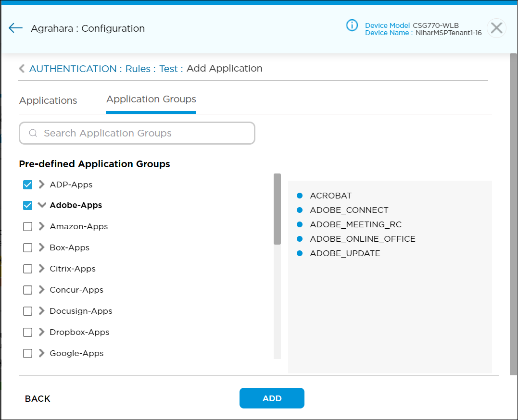Screen dimensions: 518x420
Task: Click the bullet next to ADOBE_CONNECT
Action: 300,210
